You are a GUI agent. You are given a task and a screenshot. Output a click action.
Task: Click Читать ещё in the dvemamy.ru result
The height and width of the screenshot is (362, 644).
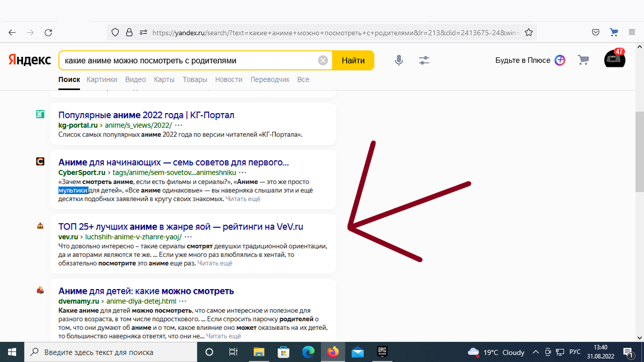pos(223,336)
